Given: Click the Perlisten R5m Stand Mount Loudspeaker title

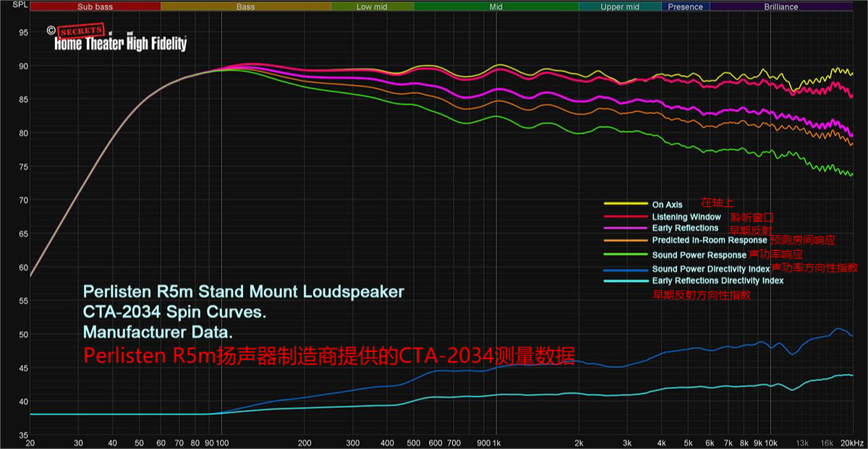Looking at the screenshot, I should pyautogui.click(x=244, y=293).
